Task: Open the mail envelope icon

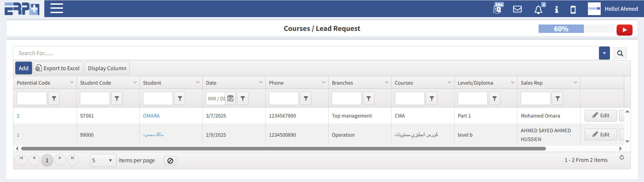Action: [x=517, y=9]
